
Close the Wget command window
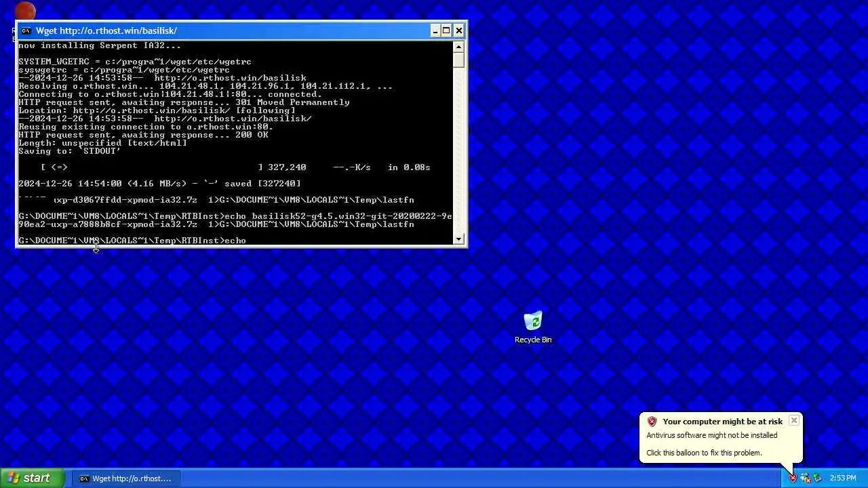(x=459, y=30)
